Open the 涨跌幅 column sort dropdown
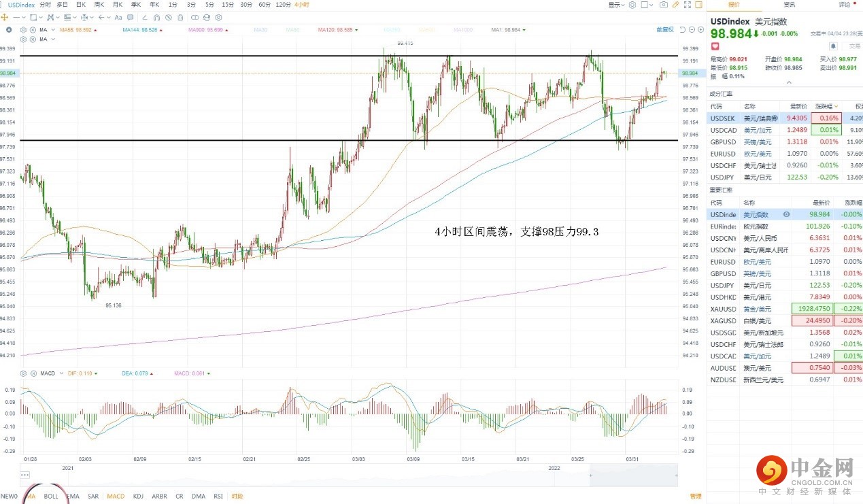The height and width of the screenshot is (504, 863). pyautogui.click(x=836, y=106)
